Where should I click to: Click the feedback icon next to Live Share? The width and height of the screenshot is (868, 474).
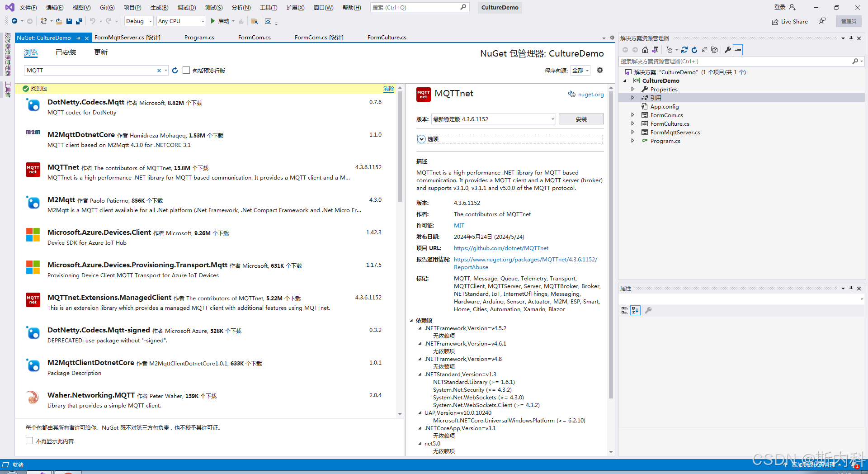[822, 21]
